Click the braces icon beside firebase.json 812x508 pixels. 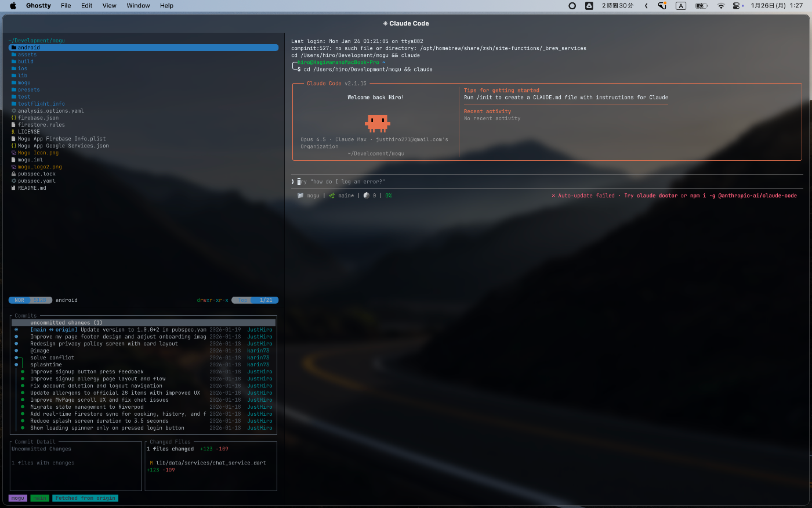[x=14, y=118]
